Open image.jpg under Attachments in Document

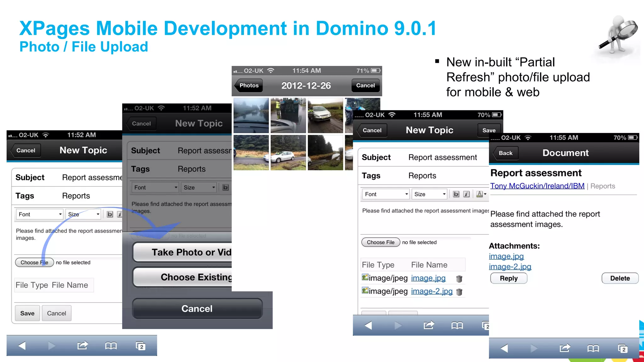click(x=506, y=256)
